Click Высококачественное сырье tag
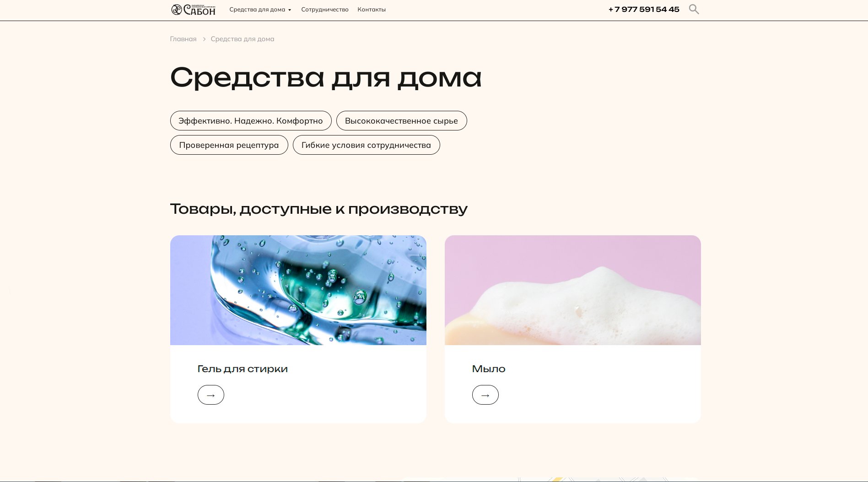This screenshot has height=482, width=868. click(x=402, y=121)
